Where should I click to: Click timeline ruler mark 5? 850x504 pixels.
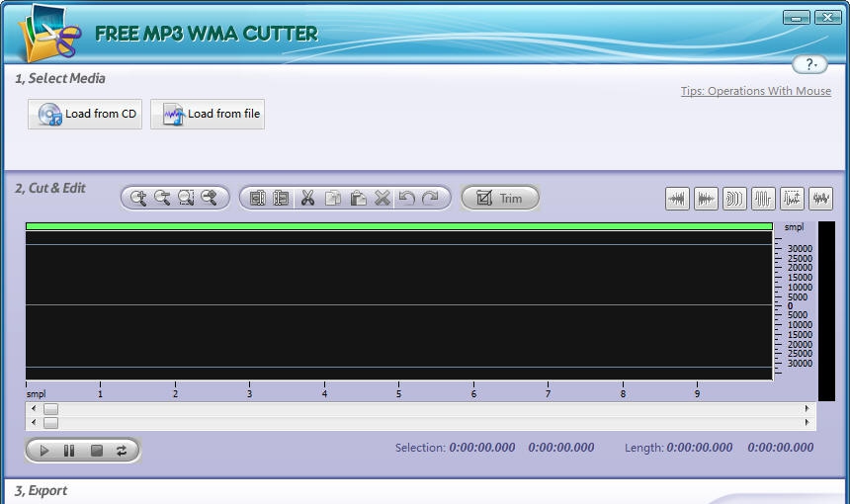(399, 394)
